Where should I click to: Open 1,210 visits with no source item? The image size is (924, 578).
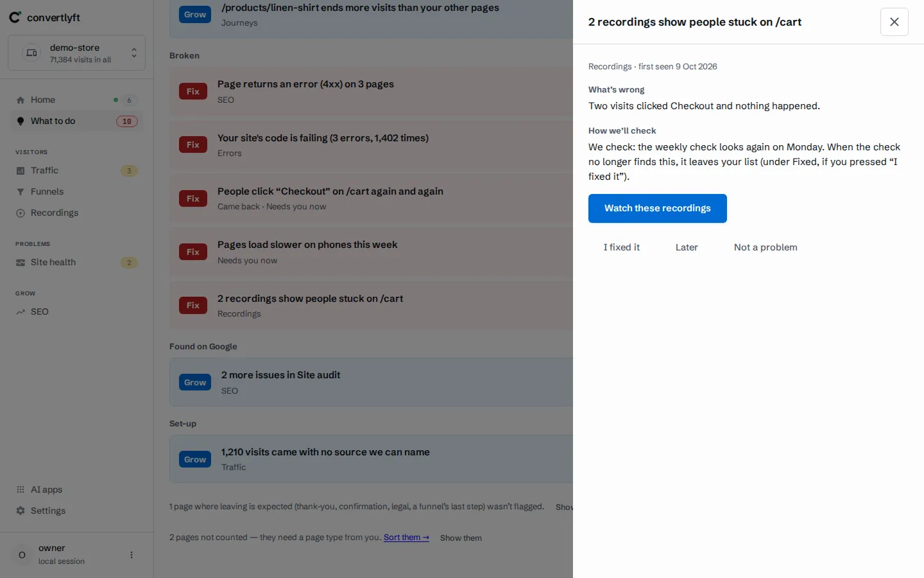click(372, 460)
